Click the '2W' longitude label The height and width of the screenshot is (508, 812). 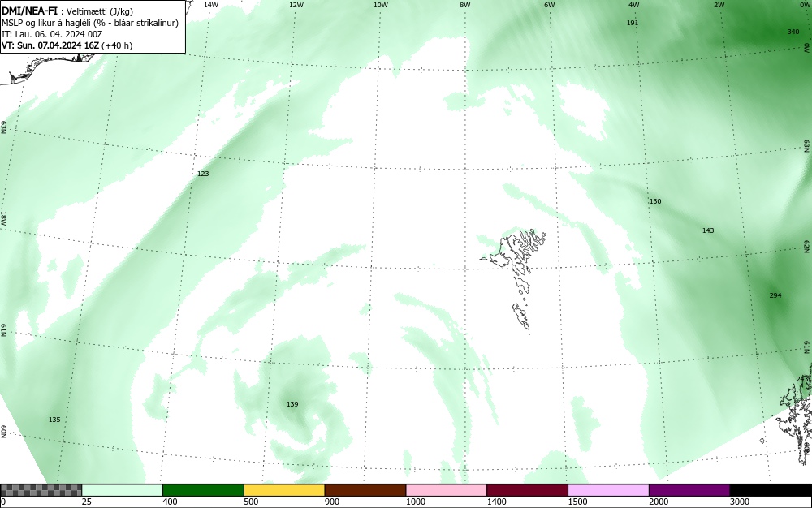point(719,5)
